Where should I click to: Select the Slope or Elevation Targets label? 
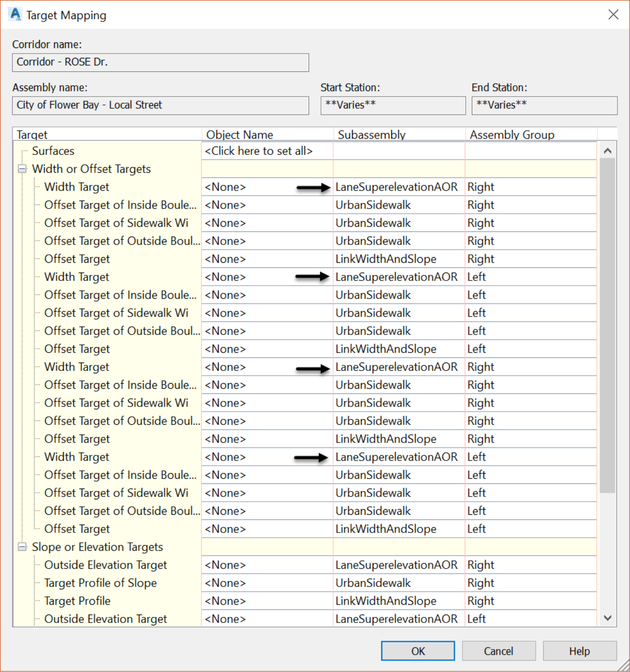click(98, 547)
